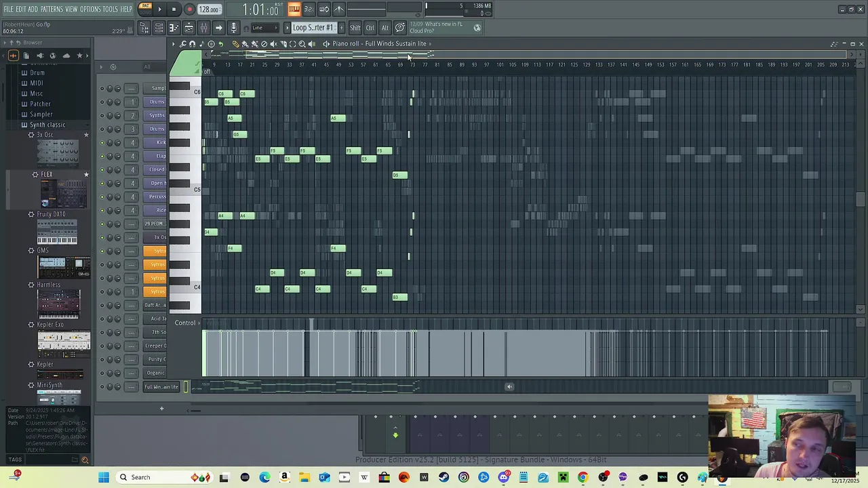868x488 pixels.
Task: Open the Patcher folder in Browser
Action: (x=40, y=104)
